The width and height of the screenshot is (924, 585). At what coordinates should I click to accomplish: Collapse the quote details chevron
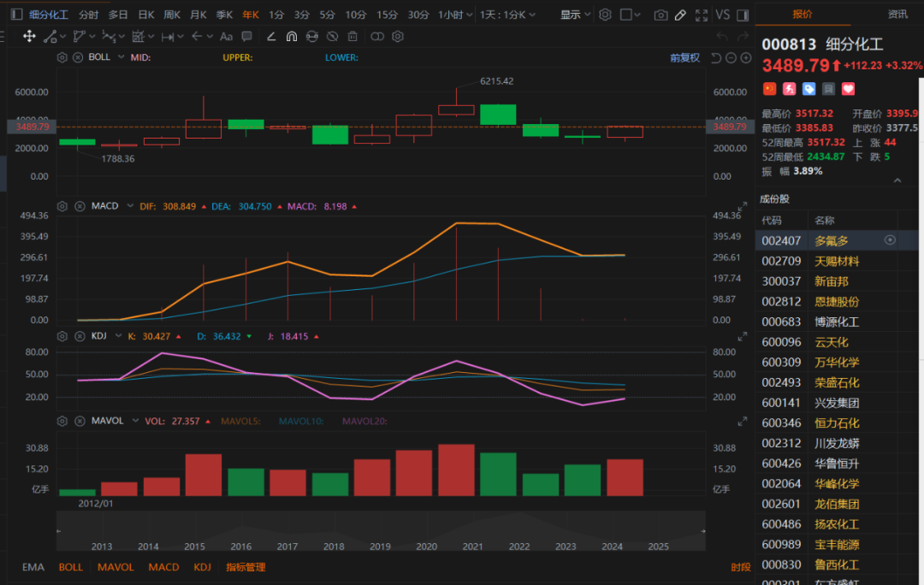click(897, 180)
